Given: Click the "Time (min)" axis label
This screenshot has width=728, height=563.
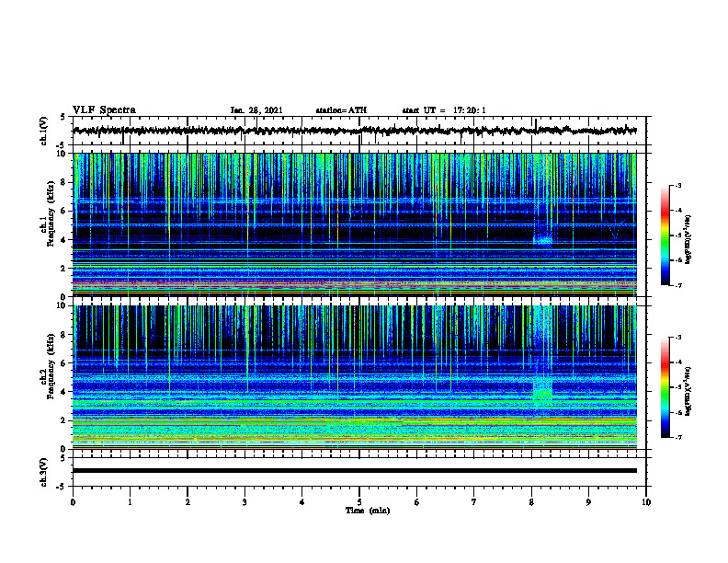Looking at the screenshot, I should [x=368, y=511].
